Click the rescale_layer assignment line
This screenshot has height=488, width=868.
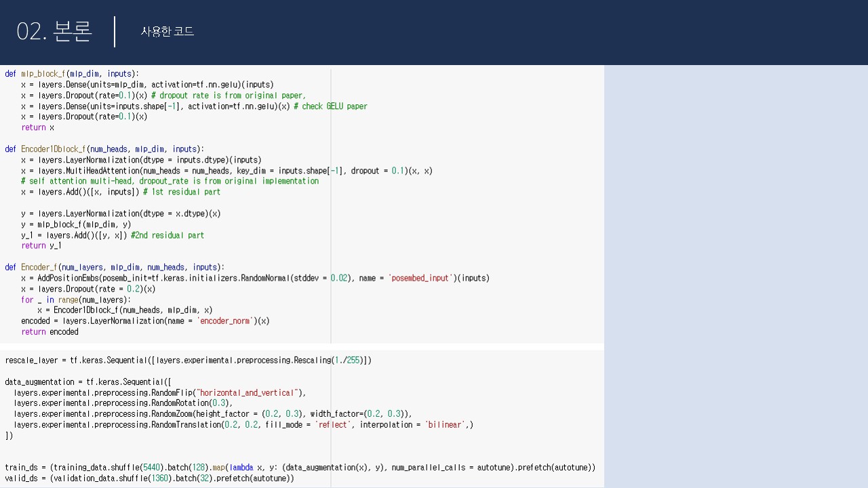[x=188, y=361]
